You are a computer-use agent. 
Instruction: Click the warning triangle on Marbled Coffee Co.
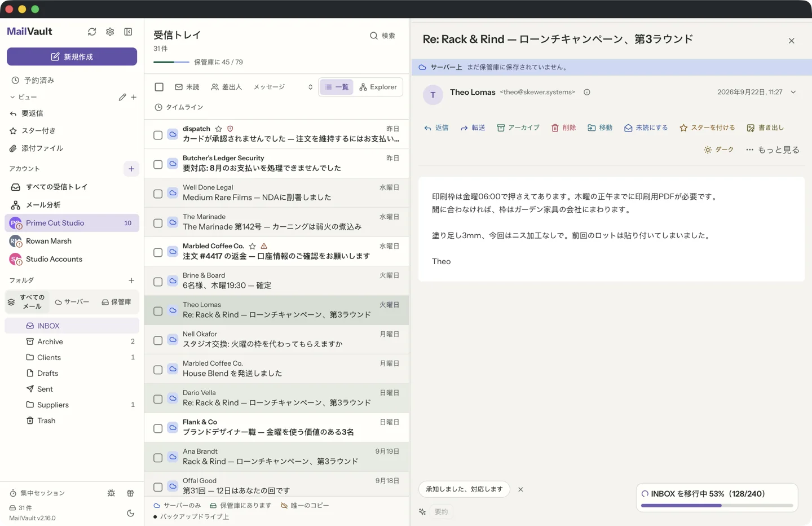point(264,246)
